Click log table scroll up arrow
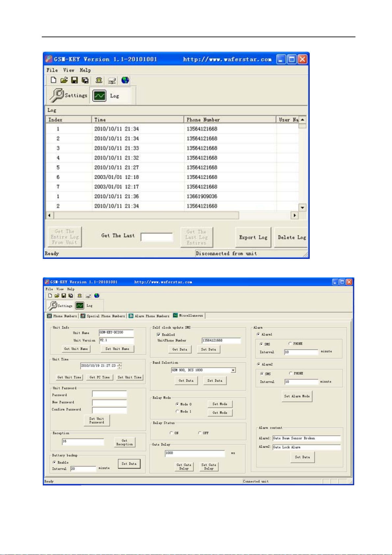This screenshot has height=555, width=392. 302,120
